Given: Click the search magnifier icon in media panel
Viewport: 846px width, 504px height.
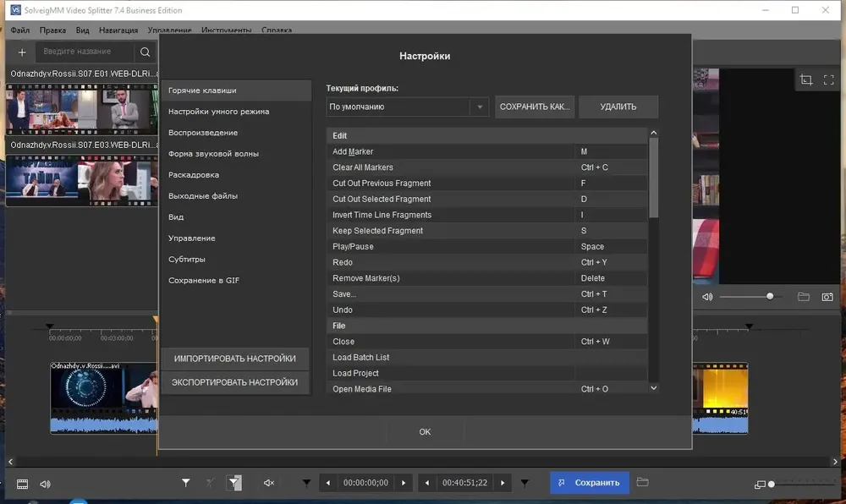Looking at the screenshot, I should 146,52.
